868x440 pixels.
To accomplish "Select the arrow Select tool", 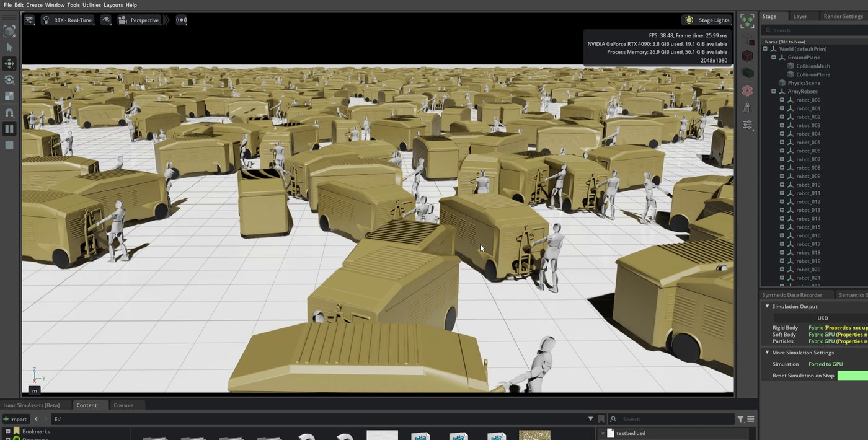I will [9, 48].
